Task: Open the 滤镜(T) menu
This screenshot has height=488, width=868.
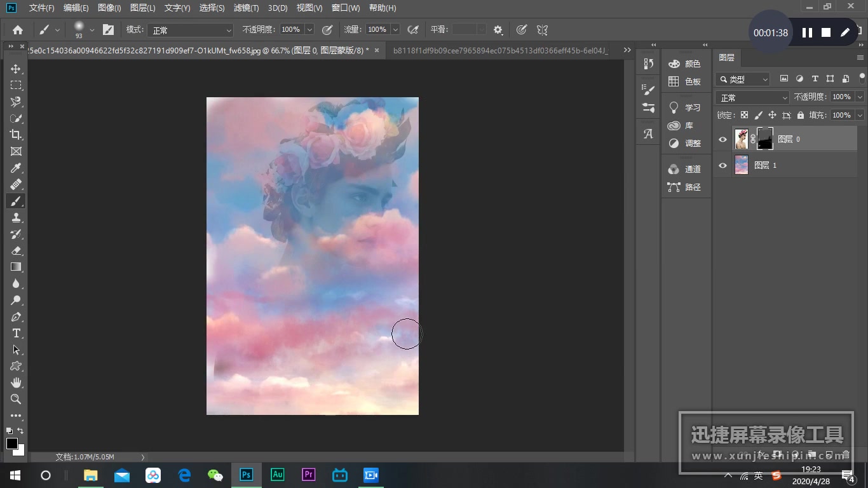Action: point(246,8)
